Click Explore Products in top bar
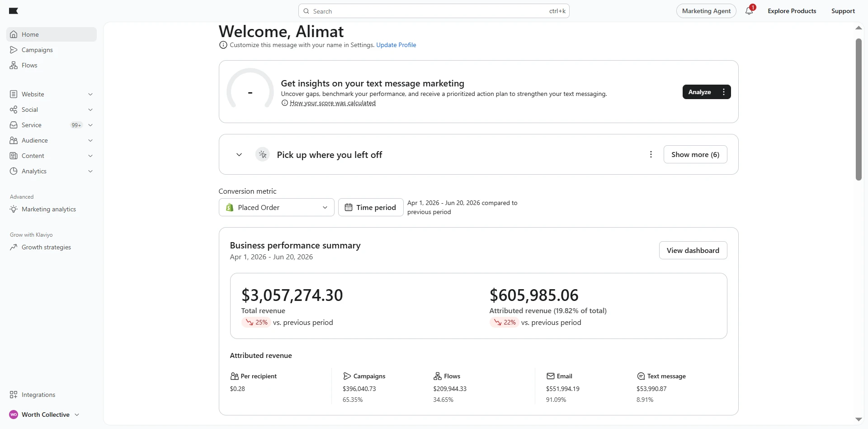 (792, 11)
